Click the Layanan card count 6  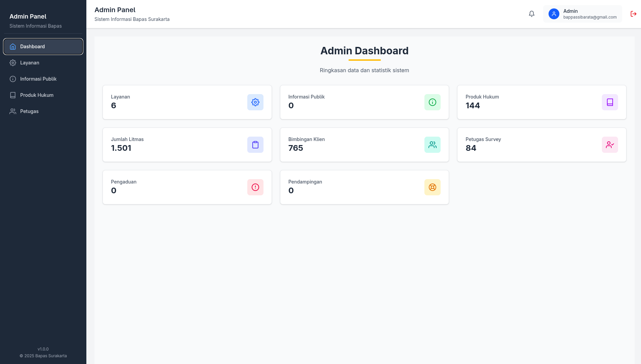(x=114, y=106)
